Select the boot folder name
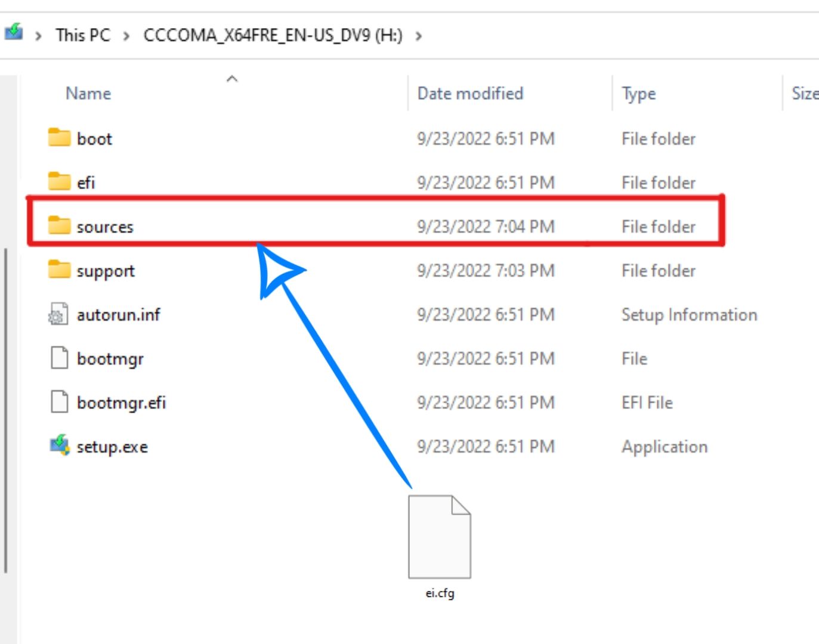The height and width of the screenshot is (644, 819). tap(94, 139)
